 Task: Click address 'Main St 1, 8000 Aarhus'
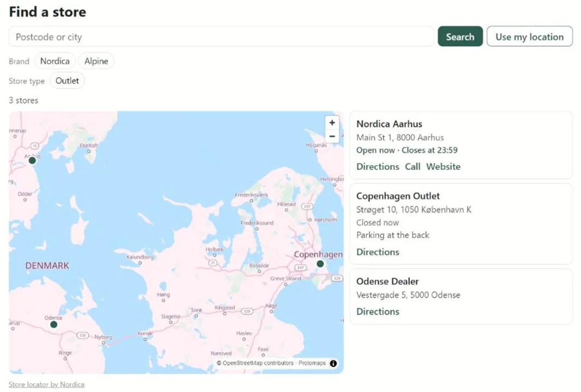400,138
